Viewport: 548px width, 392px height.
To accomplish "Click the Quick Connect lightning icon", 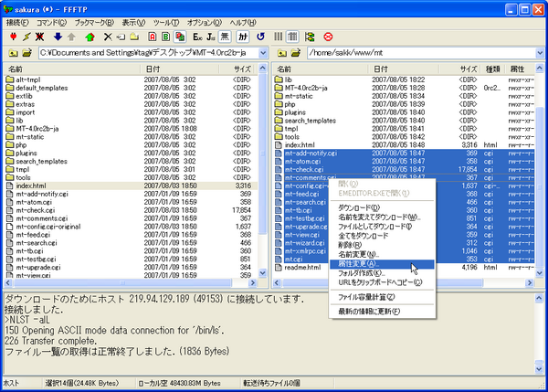I will tap(26, 37).
